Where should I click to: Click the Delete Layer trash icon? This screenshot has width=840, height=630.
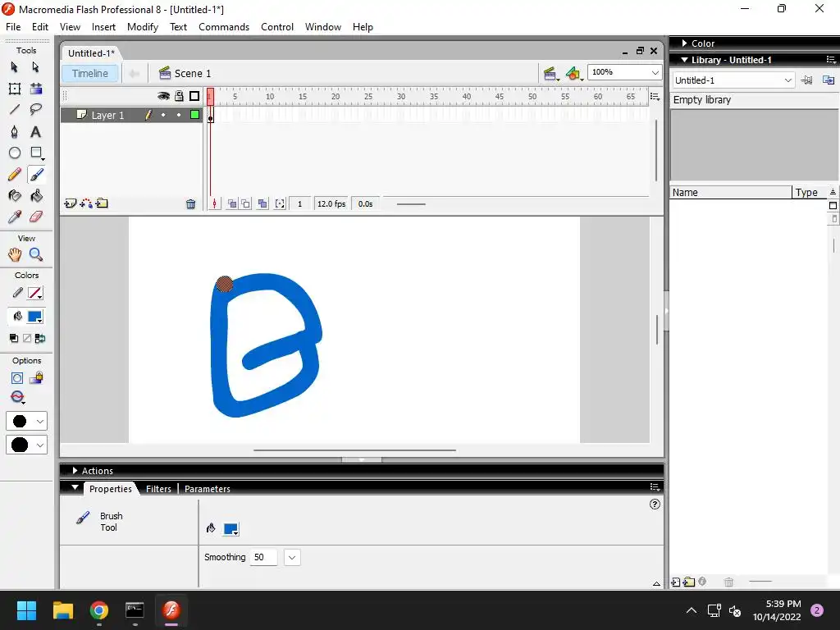pyautogui.click(x=190, y=203)
